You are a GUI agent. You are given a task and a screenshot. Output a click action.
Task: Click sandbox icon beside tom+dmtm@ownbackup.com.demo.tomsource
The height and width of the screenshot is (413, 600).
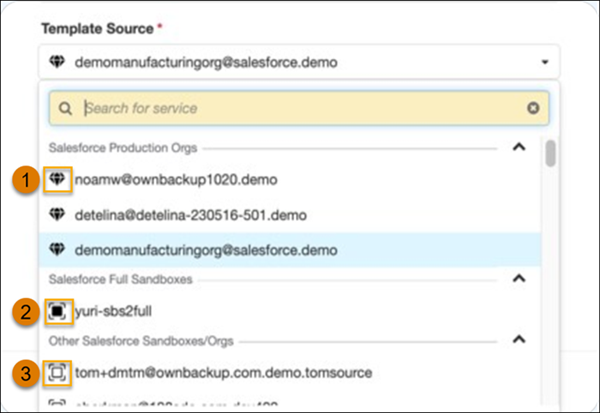57,372
